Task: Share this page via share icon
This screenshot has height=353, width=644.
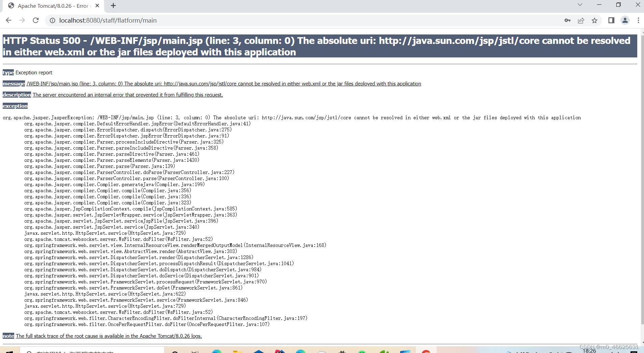Action: [x=581, y=20]
